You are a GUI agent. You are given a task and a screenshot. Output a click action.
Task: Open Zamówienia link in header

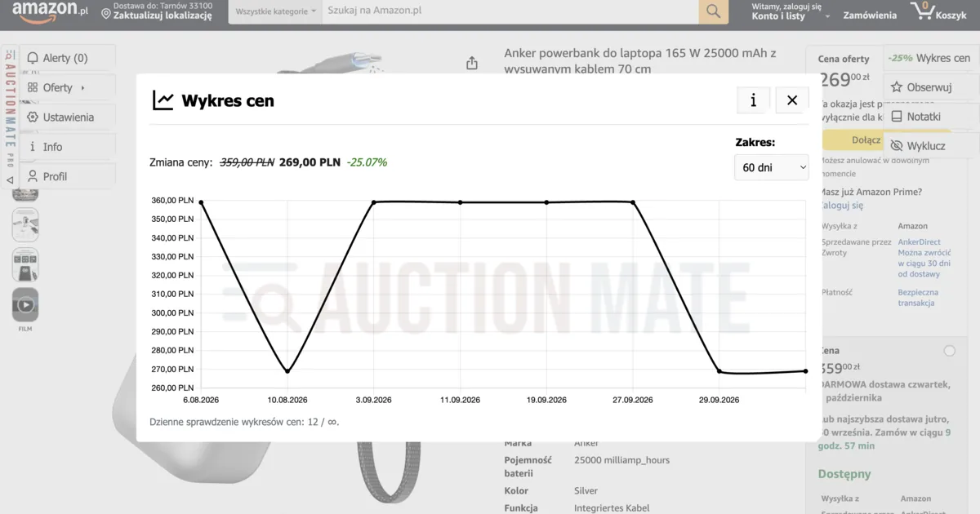pos(870,16)
